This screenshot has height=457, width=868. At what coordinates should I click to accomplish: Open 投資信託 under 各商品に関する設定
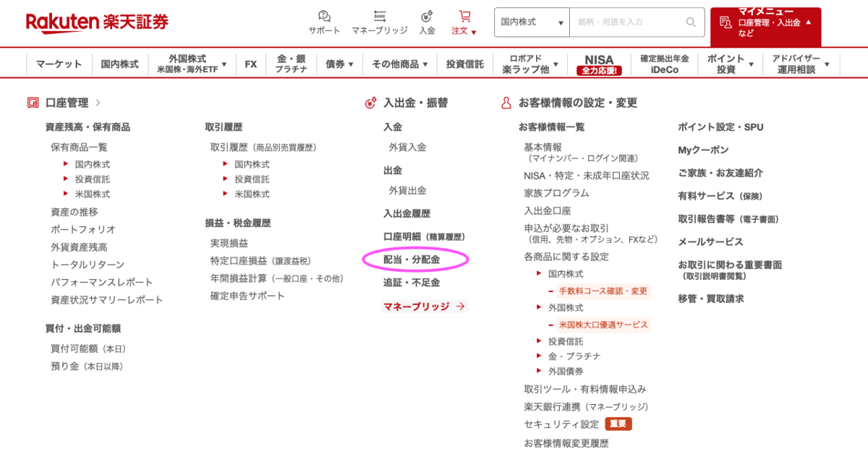(566, 341)
